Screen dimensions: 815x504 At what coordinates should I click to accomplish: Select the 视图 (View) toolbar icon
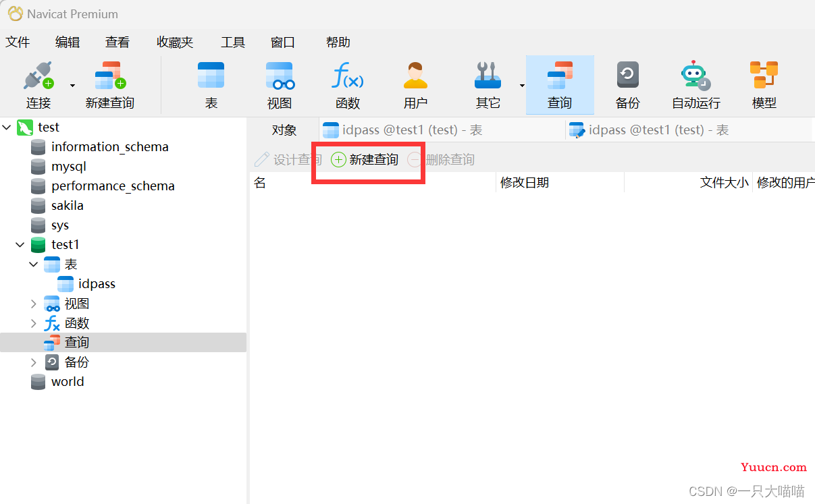[280, 76]
